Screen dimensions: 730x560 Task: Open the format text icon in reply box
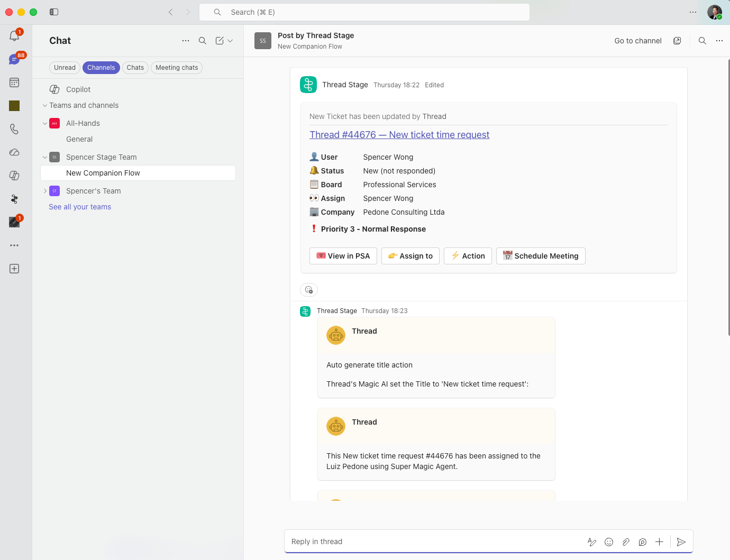592,542
